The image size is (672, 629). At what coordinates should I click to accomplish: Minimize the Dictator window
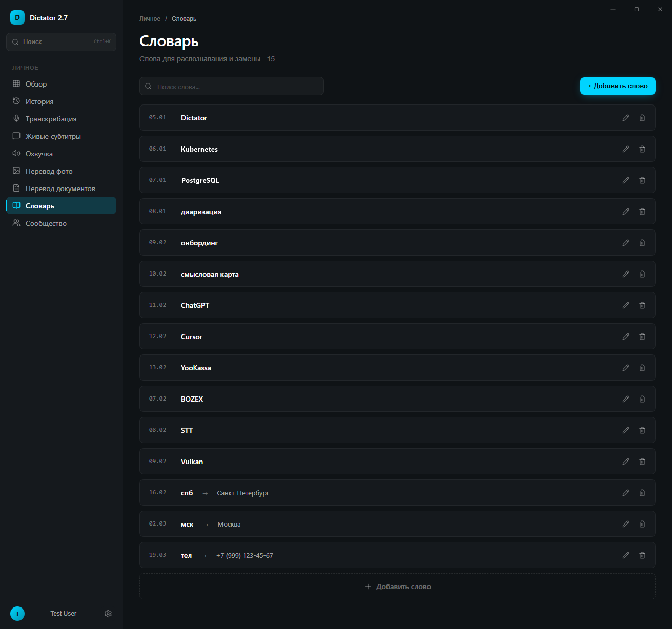(613, 9)
